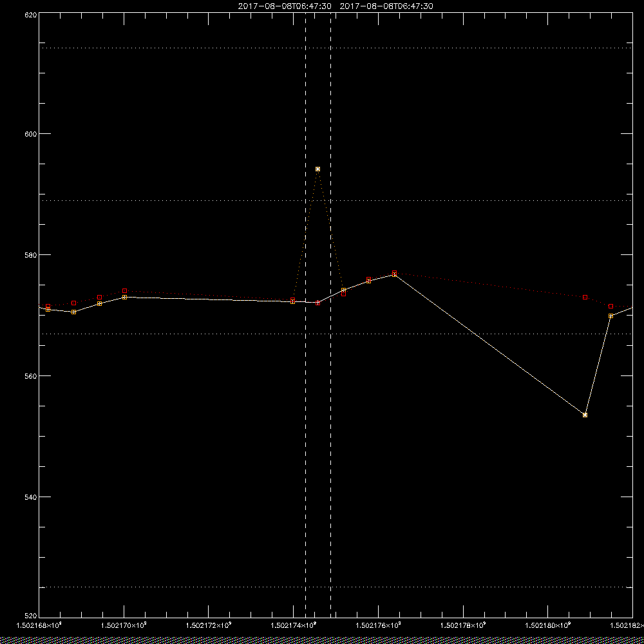644x644 pixels.
Task: Click the y-axis label 600
Action: pos(31,134)
